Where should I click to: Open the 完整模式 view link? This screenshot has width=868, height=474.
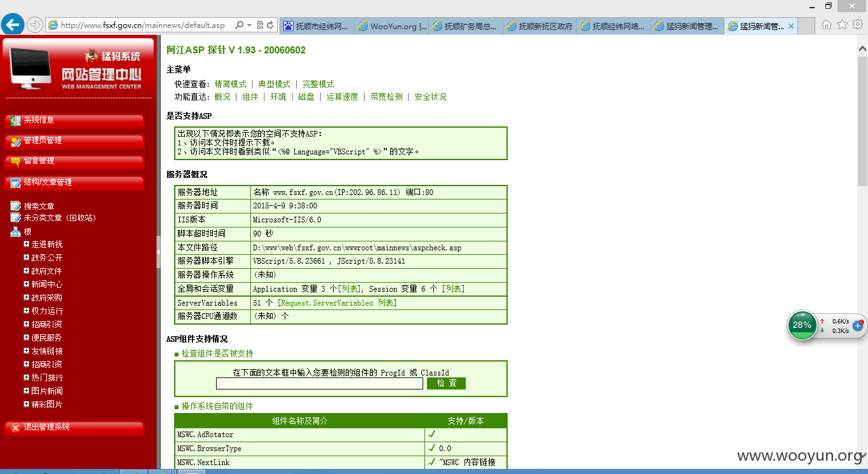coord(318,84)
